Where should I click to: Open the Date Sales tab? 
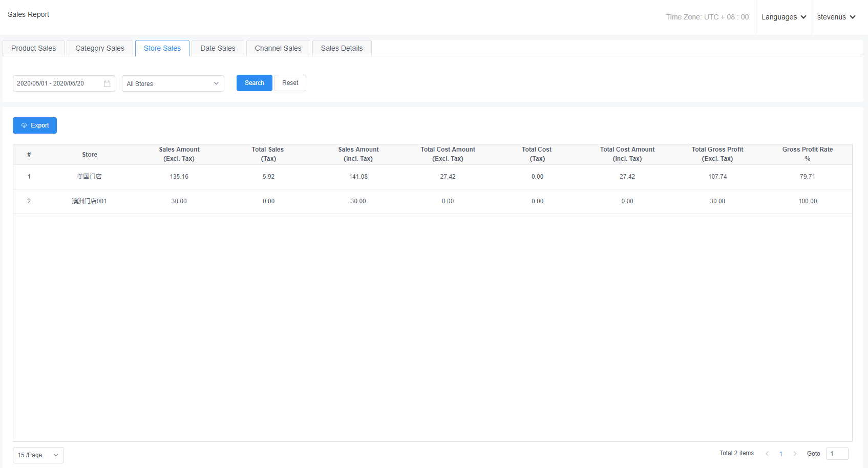point(218,48)
